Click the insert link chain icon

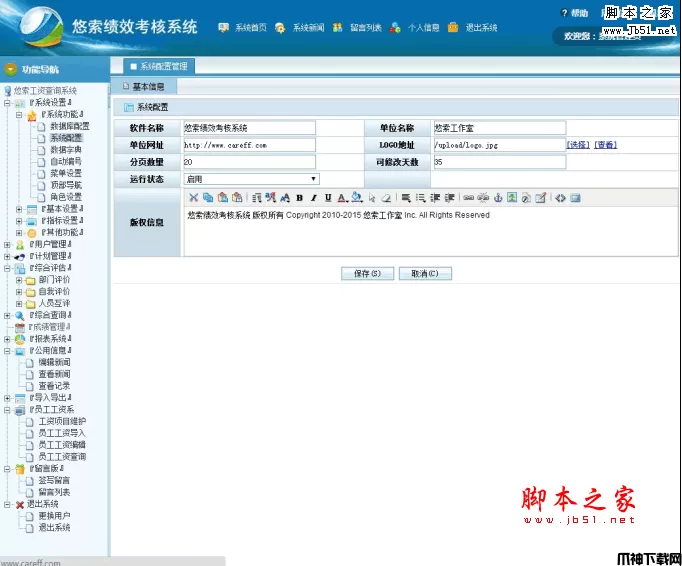click(469, 197)
